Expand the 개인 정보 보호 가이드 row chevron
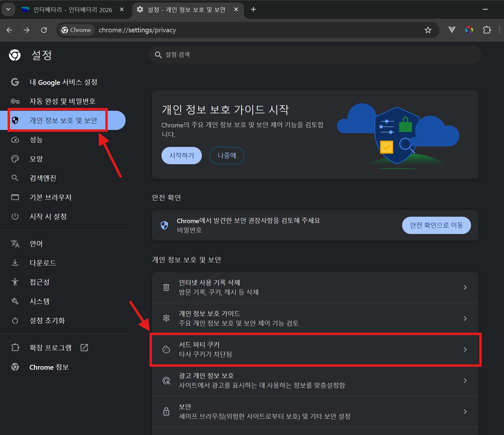Viewport: 504px width, 435px height. pyautogui.click(x=465, y=318)
